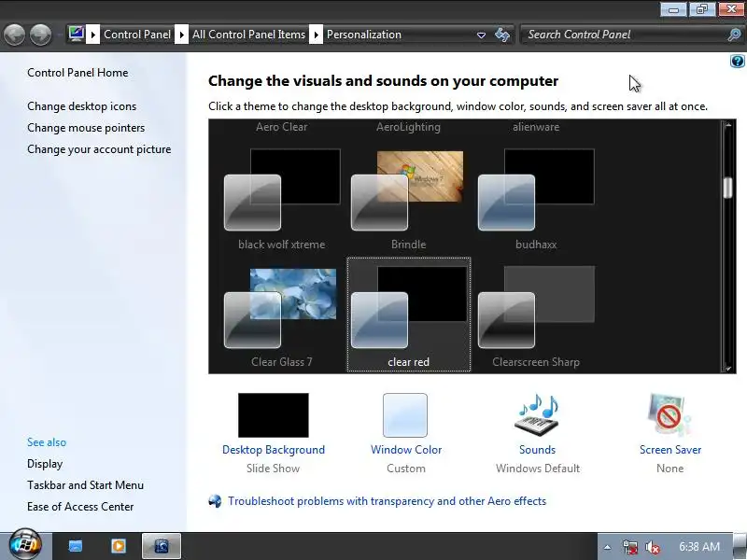Image resolution: width=747 pixels, height=560 pixels.
Task: Open Ease of Access Center
Action: [x=80, y=506]
